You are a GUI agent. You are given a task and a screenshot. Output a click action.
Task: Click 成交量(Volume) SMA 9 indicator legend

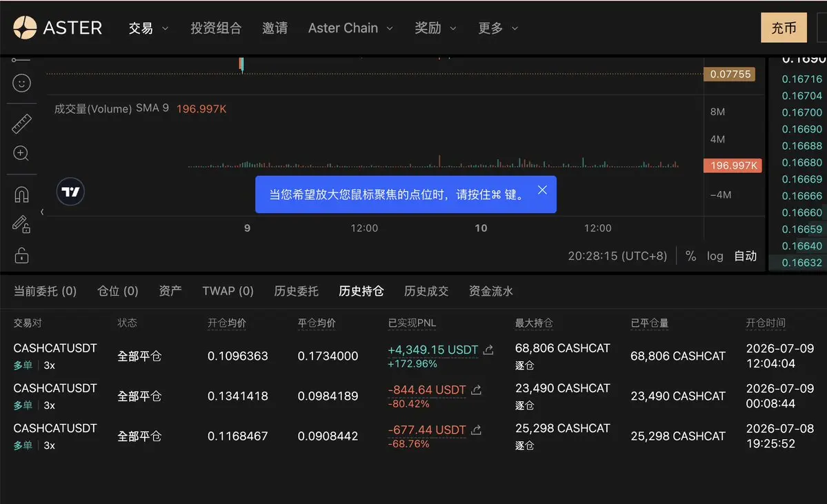coord(111,109)
